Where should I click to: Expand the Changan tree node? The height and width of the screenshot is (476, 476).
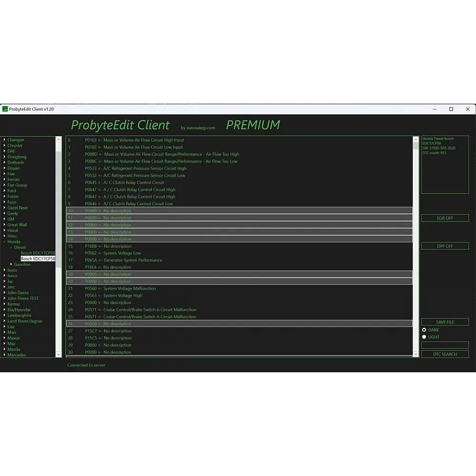point(4,140)
